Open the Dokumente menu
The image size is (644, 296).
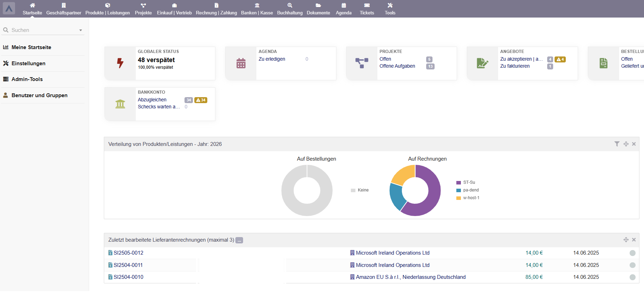[318, 9]
